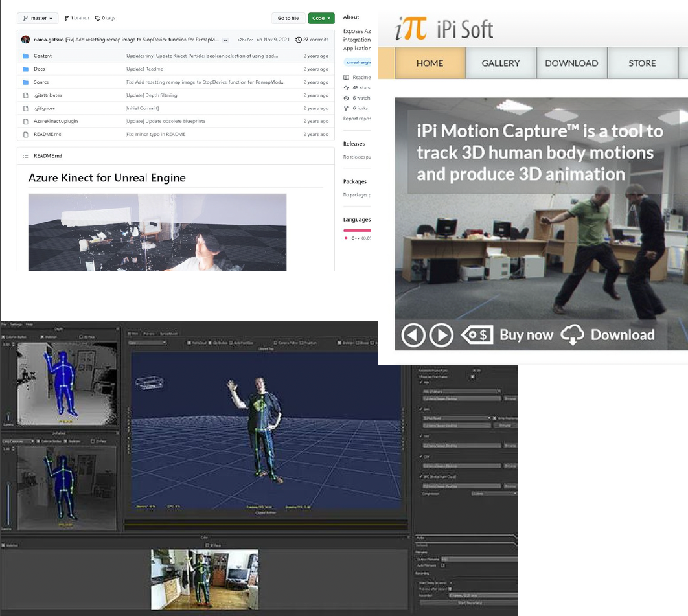Image resolution: width=688 pixels, height=616 pixels.
Task: Click the branch icon beside 1 branch
Action: (66, 18)
